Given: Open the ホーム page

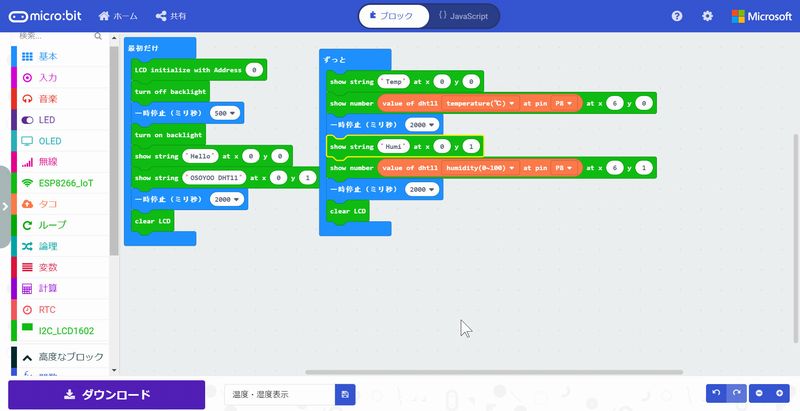Looking at the screenshot, I should pos(118,16).
